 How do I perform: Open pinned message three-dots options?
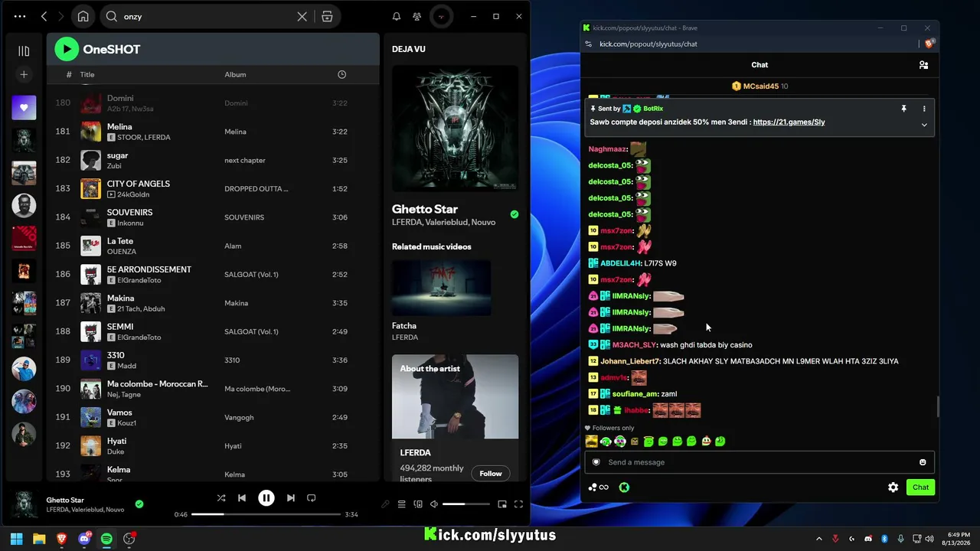point(924,109)
